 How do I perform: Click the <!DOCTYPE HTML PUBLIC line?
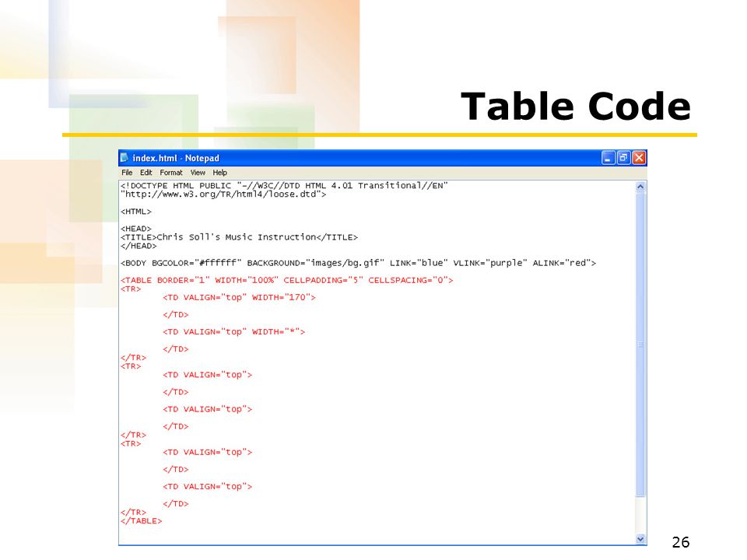pyautogui.click(x=285, y=186)
